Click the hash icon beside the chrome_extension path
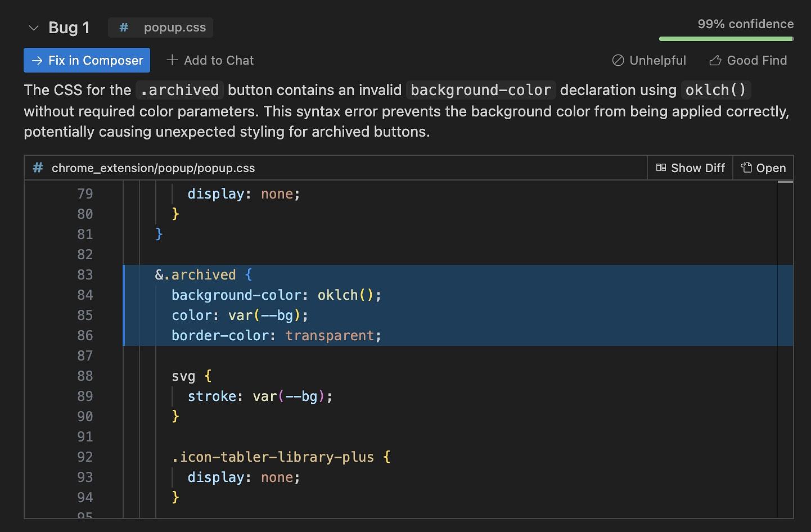The width and height of the screenshot is (811, 532). [38, 168]
